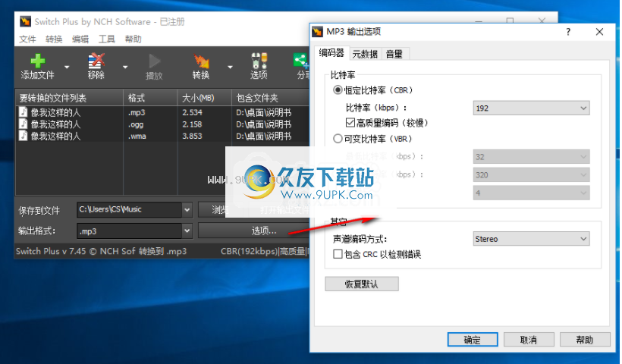The image size is (622, 364).
Task: Click the 帮助 (Help) button in dialog
Action: 585,340
